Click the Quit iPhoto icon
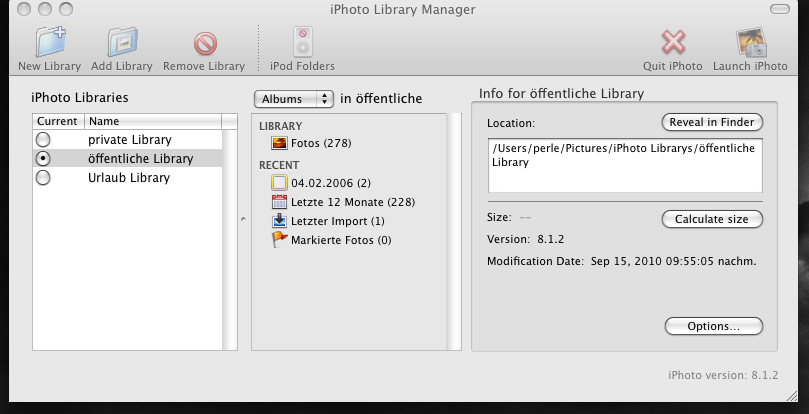 coord(673,44)
